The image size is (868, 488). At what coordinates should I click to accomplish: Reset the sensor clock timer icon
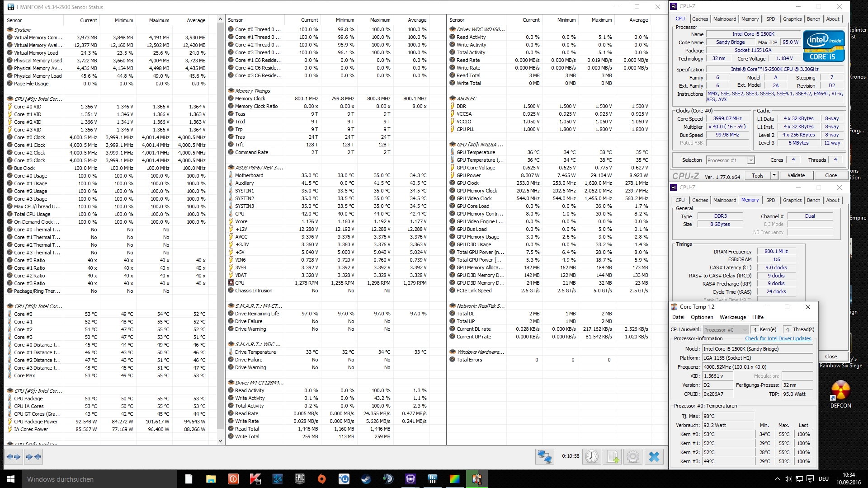point(591,457)
